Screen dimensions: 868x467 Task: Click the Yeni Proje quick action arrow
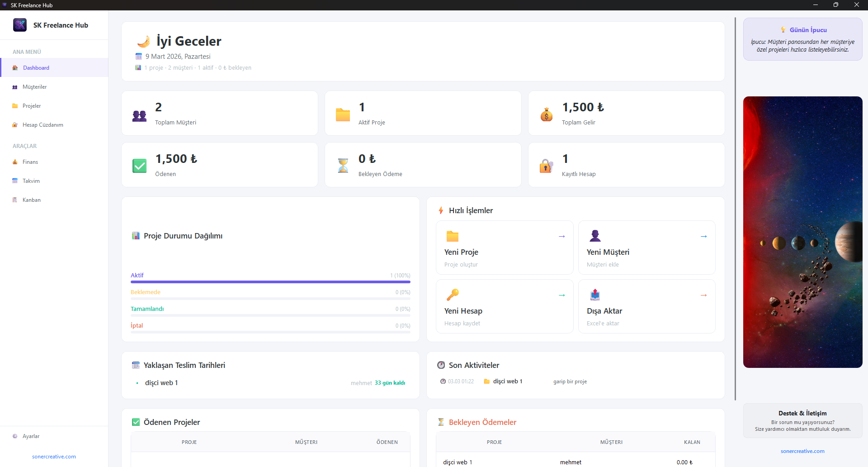point(561,236)
